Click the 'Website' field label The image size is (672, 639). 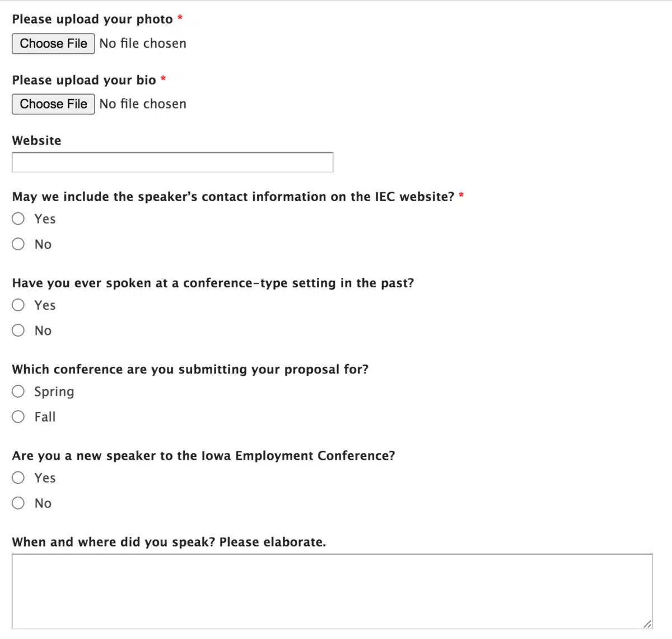coord(37,141)
